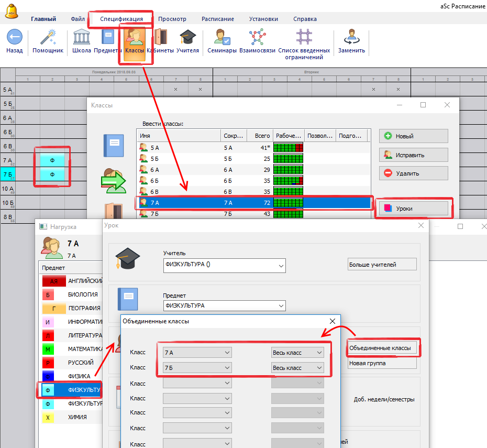Open the Кабинеты classrooms icon
The image size is (487, 448).
coord(160,38)
